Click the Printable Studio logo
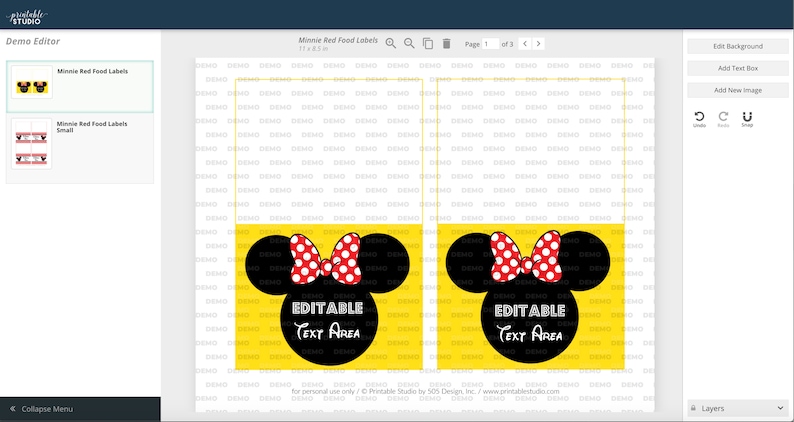794x422 pixels. tap(27, 16)
